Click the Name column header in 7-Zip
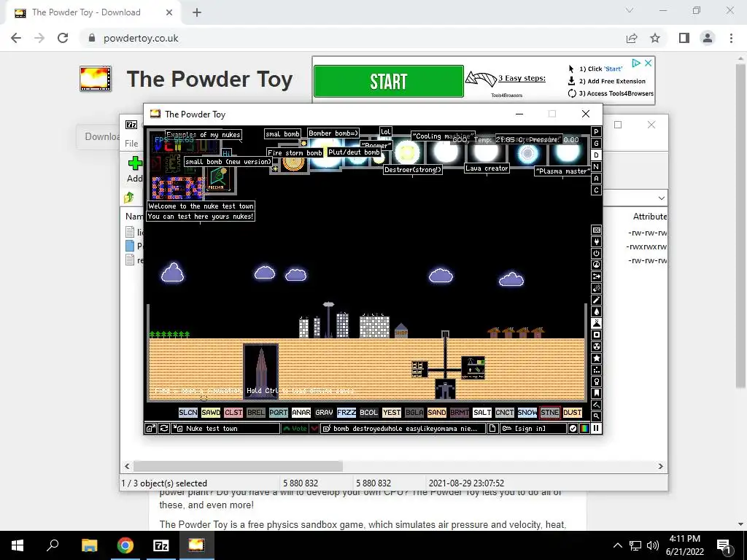Viewport: 747px width, 560px height. tap(134, 216)
